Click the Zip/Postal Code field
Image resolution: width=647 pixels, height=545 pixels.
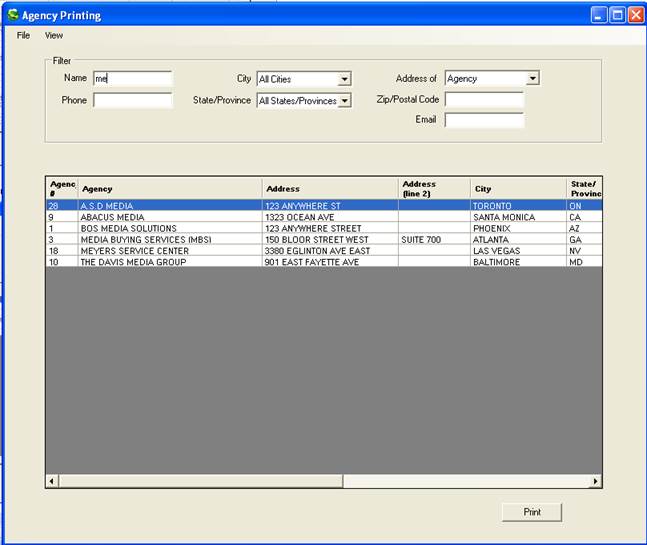click(484, 100)
